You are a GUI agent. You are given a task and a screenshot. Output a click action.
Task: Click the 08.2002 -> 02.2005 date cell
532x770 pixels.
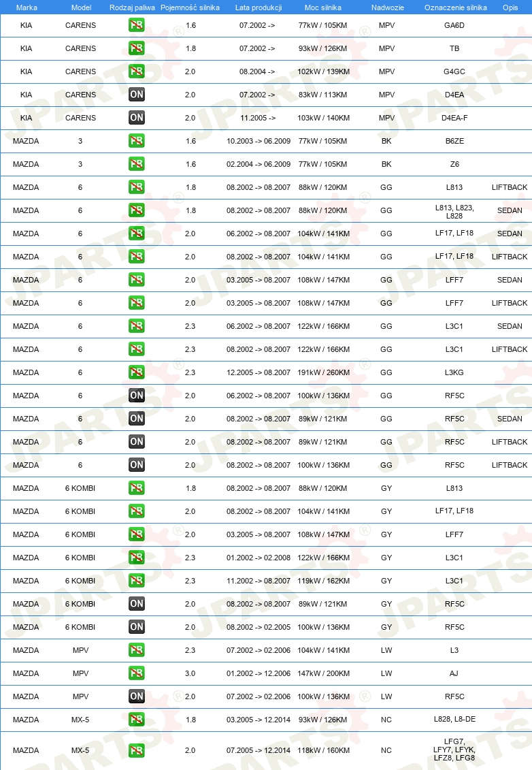[x=258, y=627]
